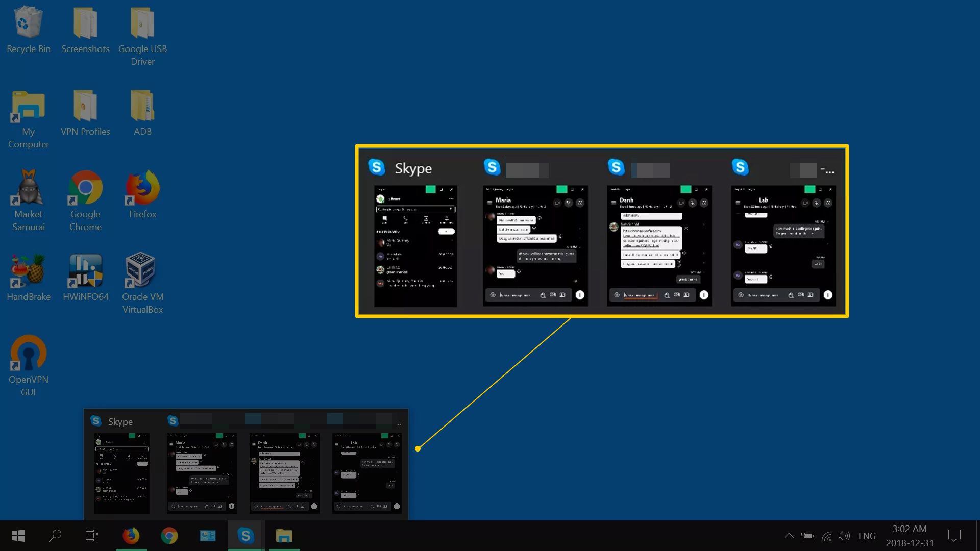980x551 pixels.
Task: Click the Skype taskbar icon
Action: [x=246, y=536]
